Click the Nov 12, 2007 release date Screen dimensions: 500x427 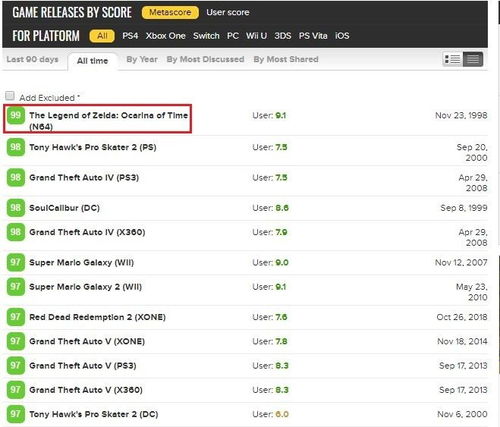tap(461, 263)
